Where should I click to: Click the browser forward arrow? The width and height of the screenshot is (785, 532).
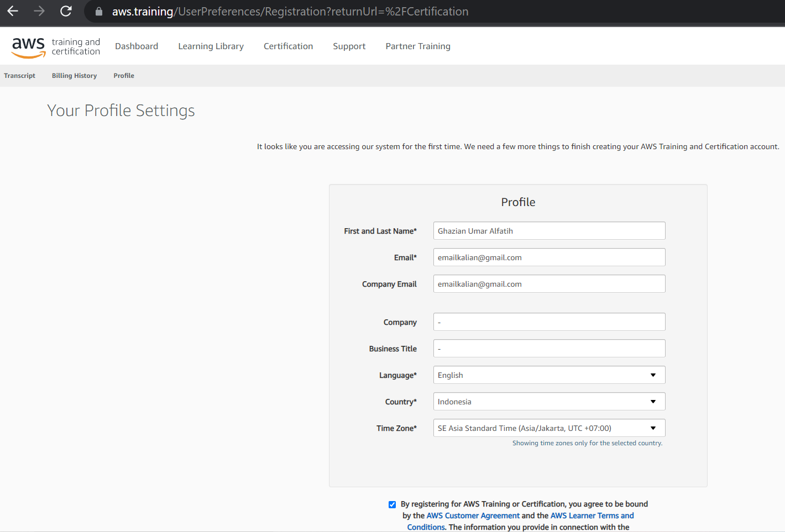(x=39, y=11)
